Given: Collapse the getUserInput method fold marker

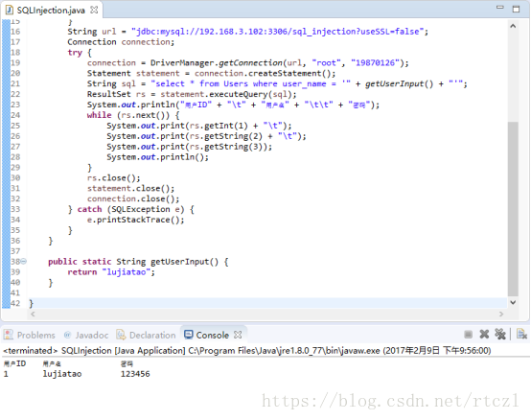Looking at the screenshot, I should pyautogui.click(x=24, y=261).
